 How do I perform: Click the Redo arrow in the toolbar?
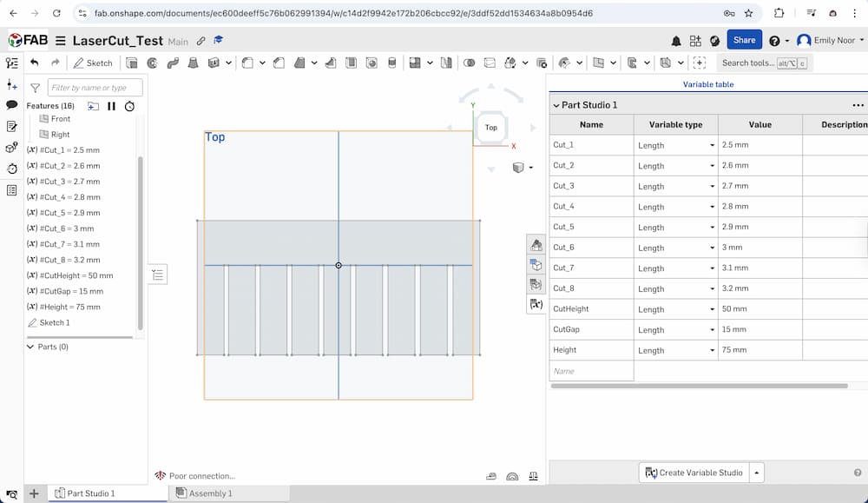point(55,63)
